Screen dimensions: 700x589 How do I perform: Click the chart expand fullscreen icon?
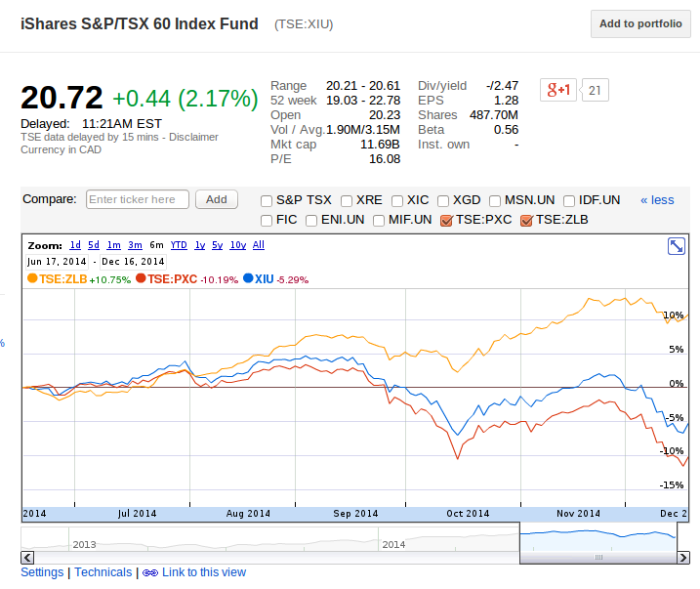[677, 246]
